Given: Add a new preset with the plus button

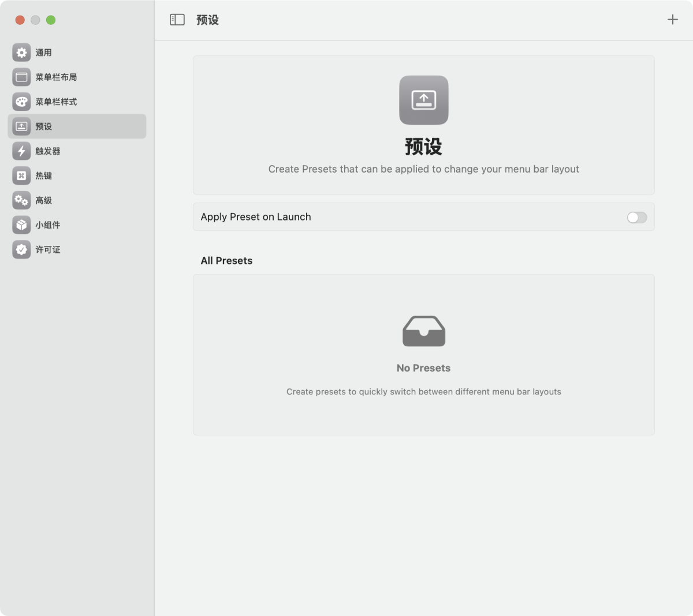Looking at the screenshot, I should 672,20.
